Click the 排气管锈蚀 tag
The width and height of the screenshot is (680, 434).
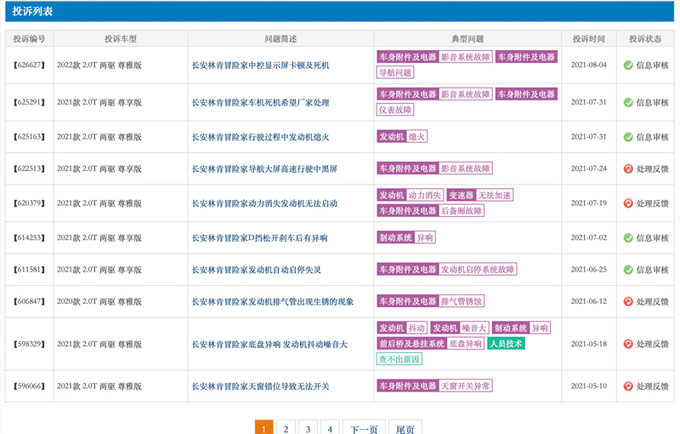pyautogui.click(x=461, y=301)
